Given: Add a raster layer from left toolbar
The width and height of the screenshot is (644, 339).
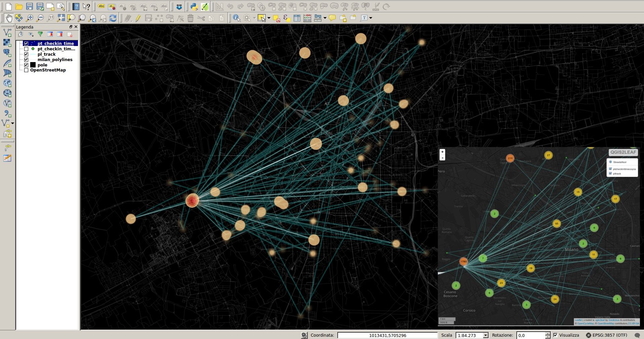Looking at the screenshot, I should 7,43.
